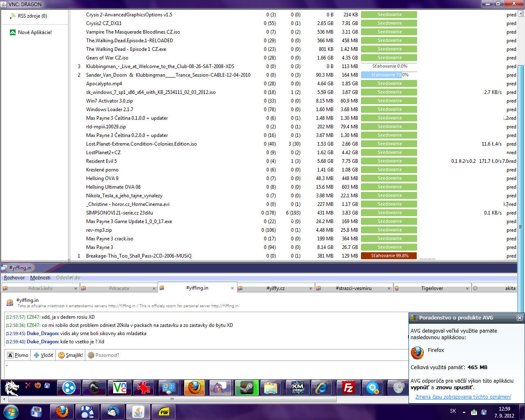
Task: Select torrent 'Max Payne 3 crack.iso'
Action: (110, 239)
